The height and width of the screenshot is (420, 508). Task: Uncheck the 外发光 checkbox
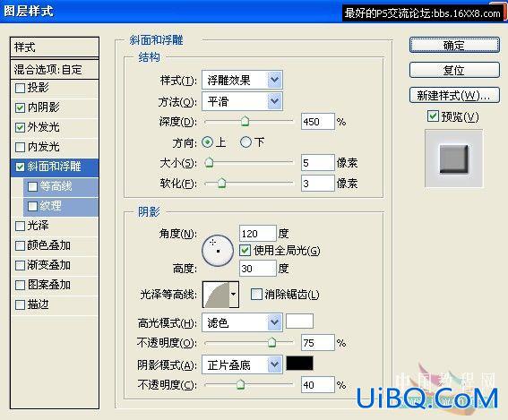coord(20,127)
